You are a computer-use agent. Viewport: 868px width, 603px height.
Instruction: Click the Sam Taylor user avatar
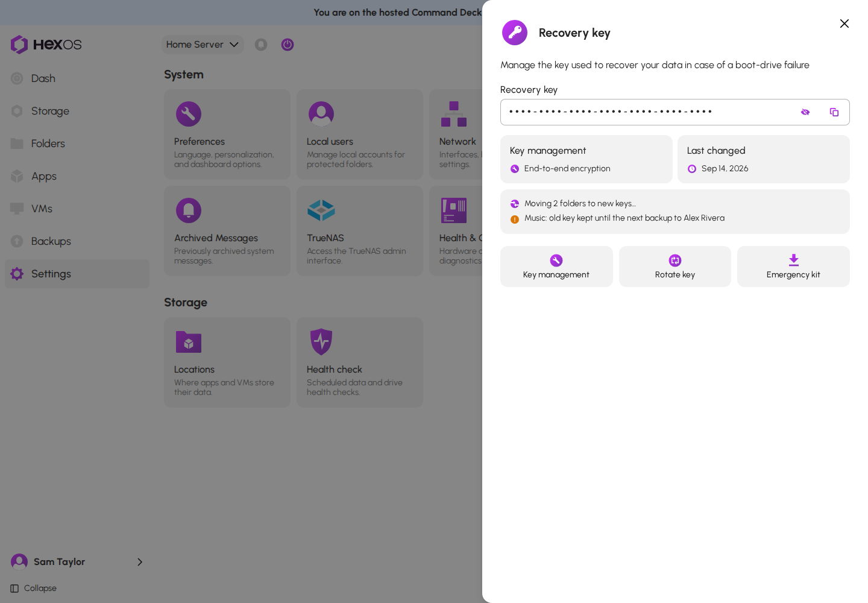tap(19, 562)
